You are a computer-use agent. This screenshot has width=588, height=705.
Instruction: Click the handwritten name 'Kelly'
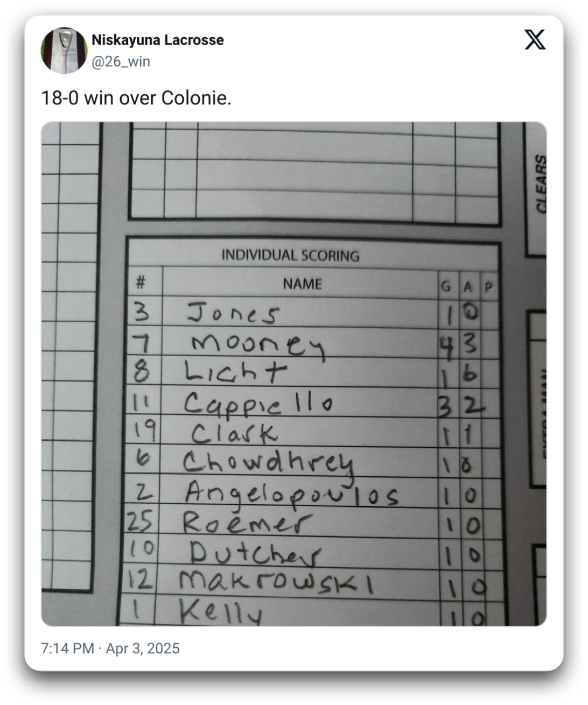[x=221, y=611]
